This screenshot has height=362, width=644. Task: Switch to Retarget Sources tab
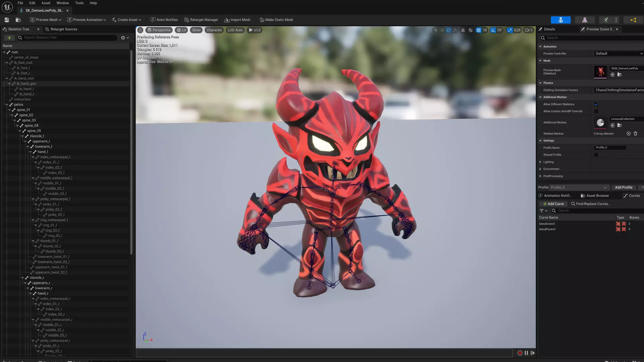[61, 29]
